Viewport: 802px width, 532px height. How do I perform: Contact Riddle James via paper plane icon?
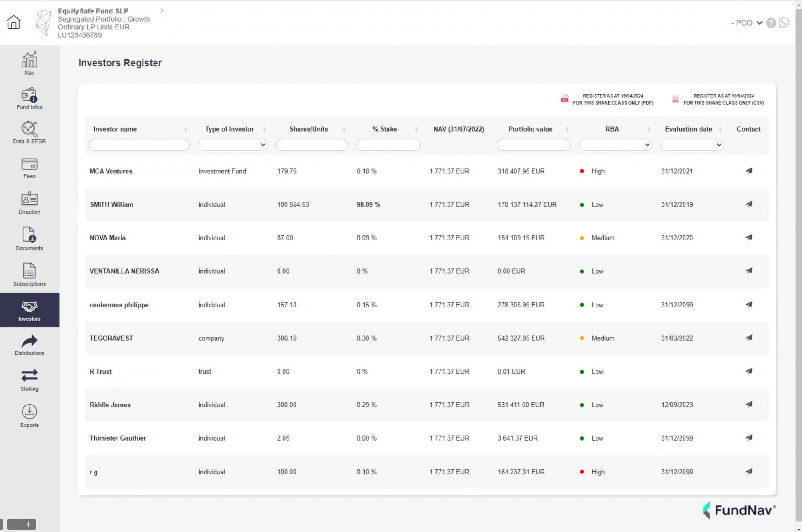(x=749, y=404)
